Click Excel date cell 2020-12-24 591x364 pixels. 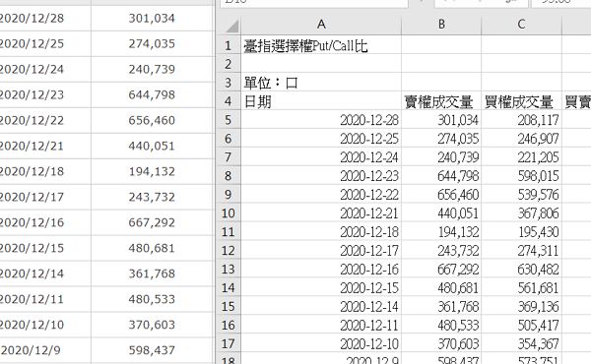tap(321, 157)
